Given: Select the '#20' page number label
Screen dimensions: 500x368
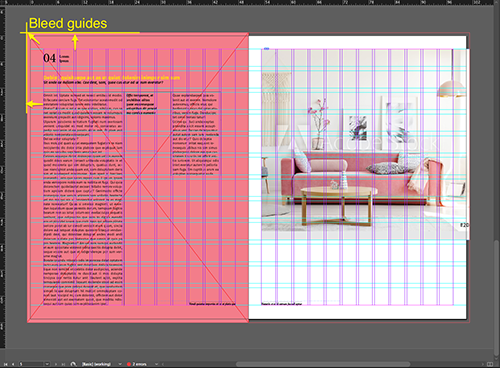Looking at the screenshot, I should click(x=464, y=225).
